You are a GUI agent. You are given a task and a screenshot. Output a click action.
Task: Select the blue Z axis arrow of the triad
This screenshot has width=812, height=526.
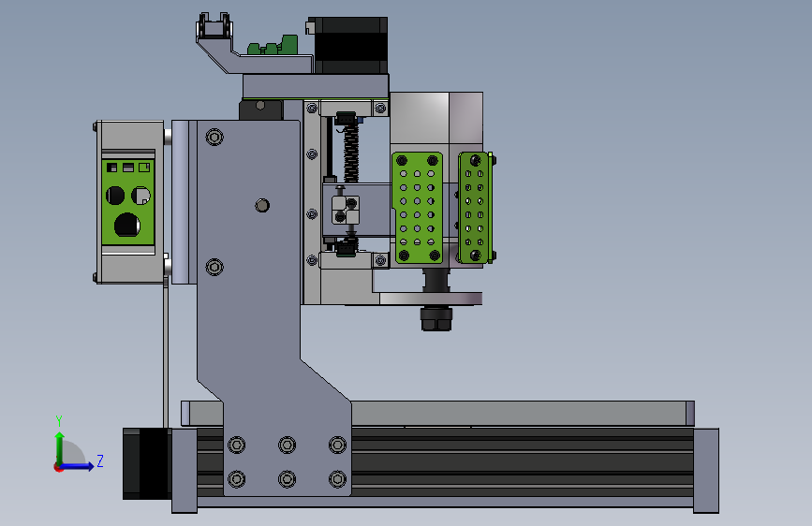pyautogui.click(x=77, y=466)
